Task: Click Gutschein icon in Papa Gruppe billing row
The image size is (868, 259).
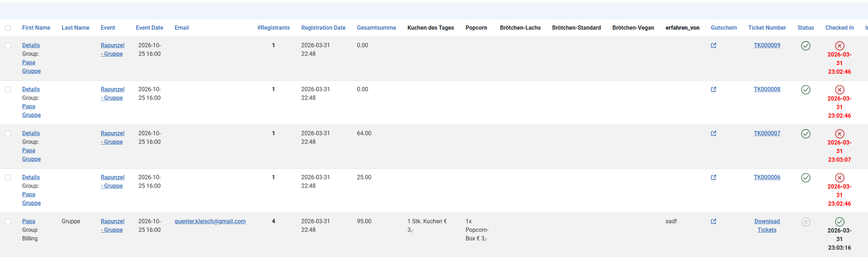Action: coord(713,221)
